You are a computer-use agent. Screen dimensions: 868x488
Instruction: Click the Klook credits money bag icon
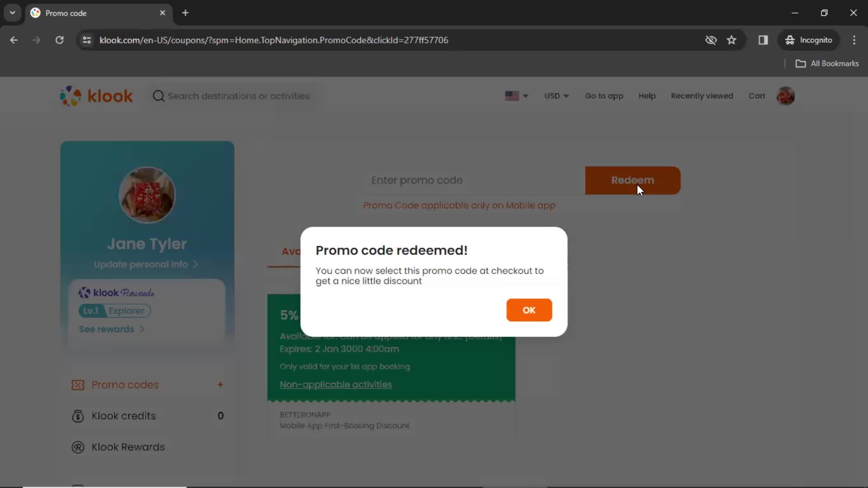[78, 416]
